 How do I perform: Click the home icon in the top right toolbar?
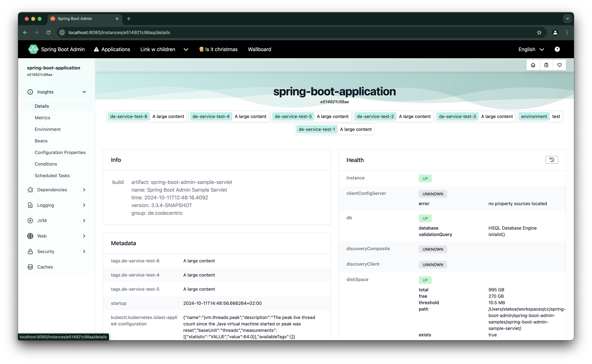coord(533,65)
